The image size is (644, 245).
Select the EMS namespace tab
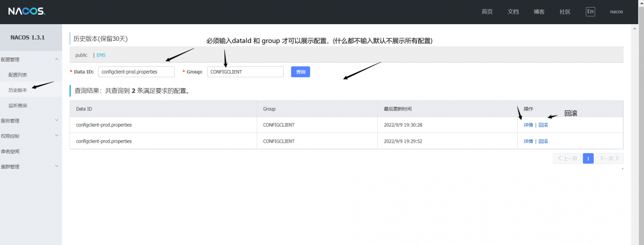pyautogui.click(x=101, y=55)
